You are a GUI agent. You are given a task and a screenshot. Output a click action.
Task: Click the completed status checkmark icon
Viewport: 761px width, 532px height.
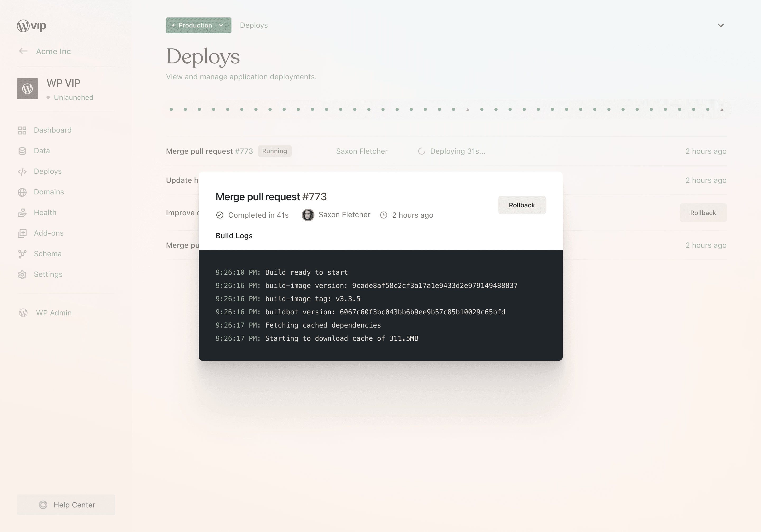point(220,215)
